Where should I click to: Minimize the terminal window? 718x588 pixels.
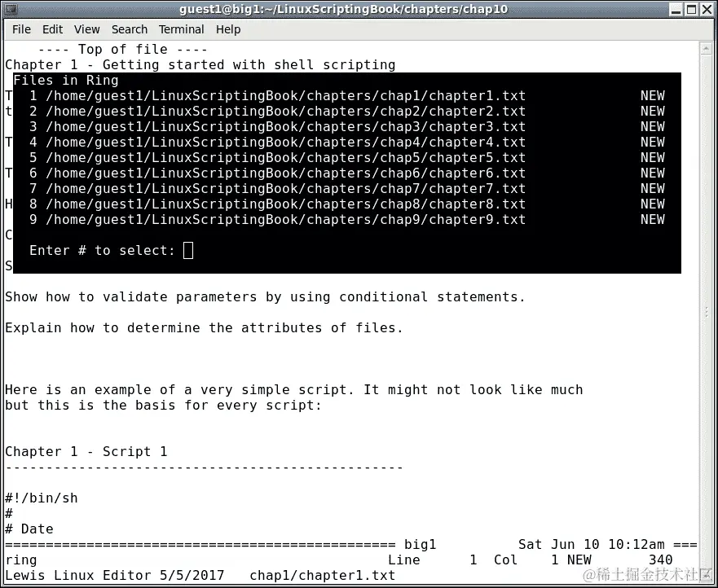tap(676, 9)
